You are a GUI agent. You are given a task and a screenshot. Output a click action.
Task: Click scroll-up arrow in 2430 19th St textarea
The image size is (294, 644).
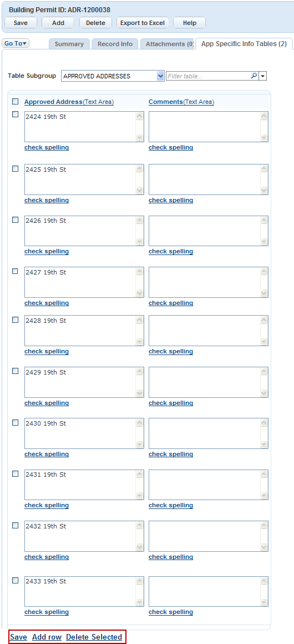point(139,423)
